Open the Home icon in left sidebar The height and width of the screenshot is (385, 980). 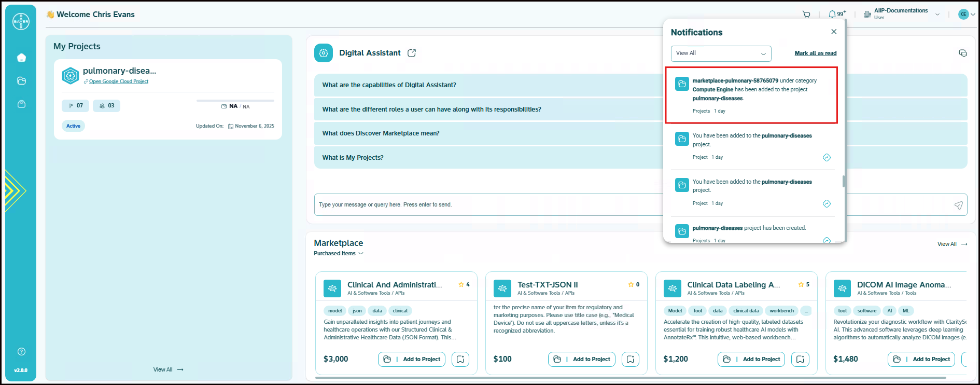pyautogui.click(x=21, y=58)
